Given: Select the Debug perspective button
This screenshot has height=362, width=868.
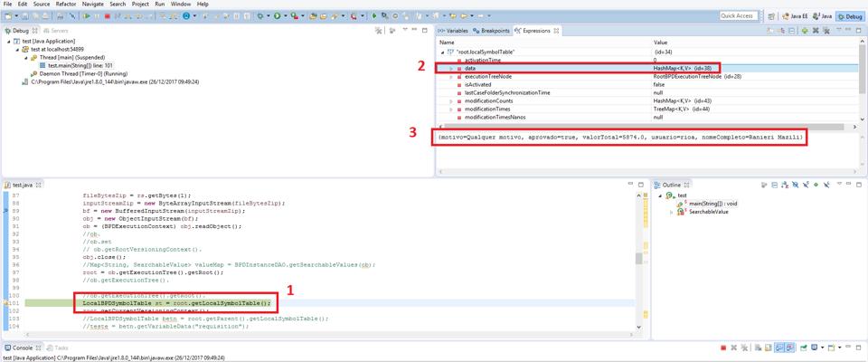Looking at the screenshot, I should tap(850, 16).
